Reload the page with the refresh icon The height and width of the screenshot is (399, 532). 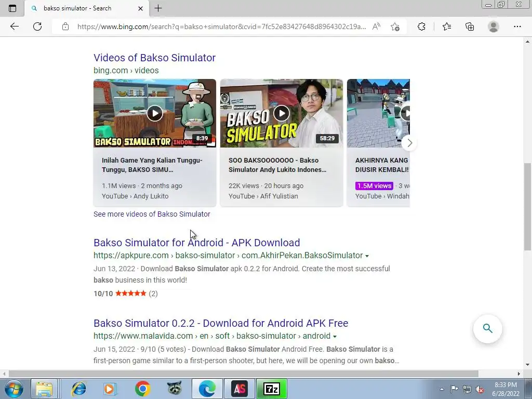(x=37, y=26)
